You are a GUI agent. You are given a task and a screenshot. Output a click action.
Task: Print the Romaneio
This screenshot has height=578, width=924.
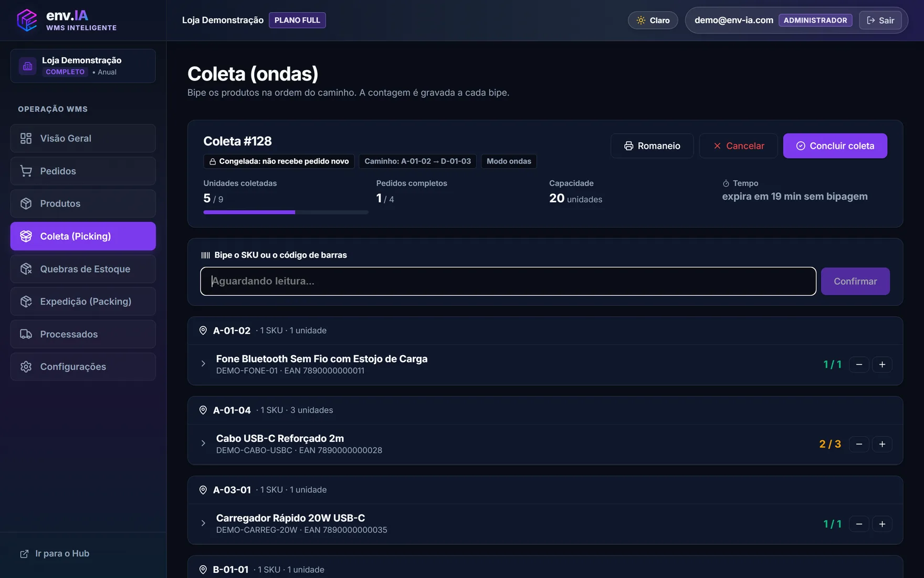(652, 146)
